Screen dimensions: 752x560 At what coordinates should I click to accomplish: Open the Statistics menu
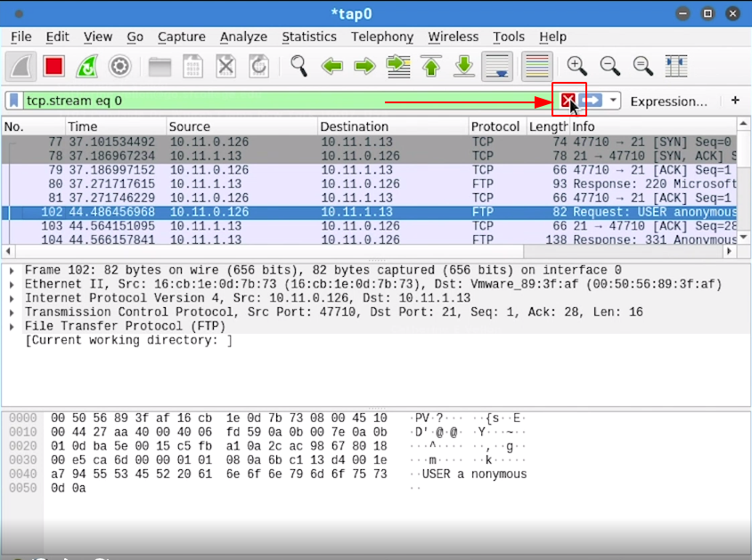pyautogui.click(x=308, y=37)
